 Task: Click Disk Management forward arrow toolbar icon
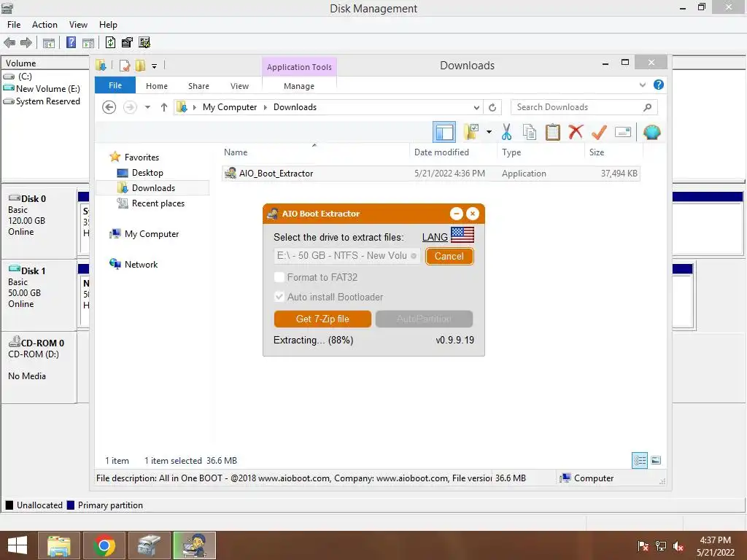tap(26, 43)
